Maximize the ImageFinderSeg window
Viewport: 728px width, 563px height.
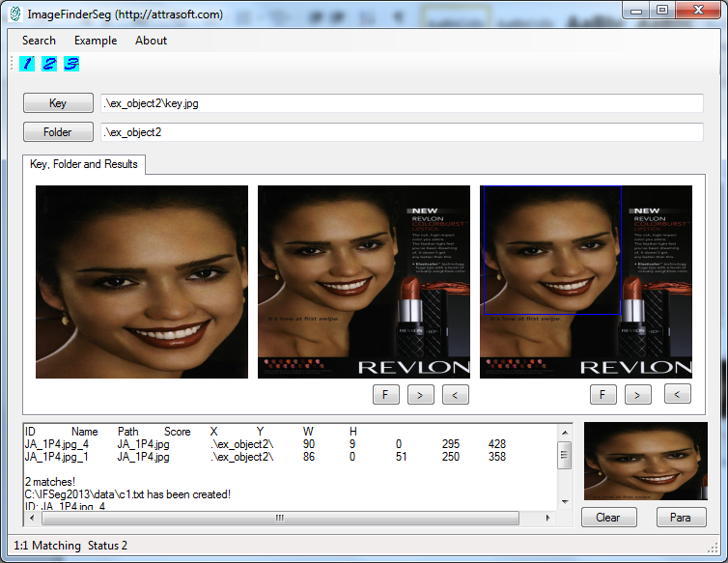pyautogui.click(x=662, y=11)
